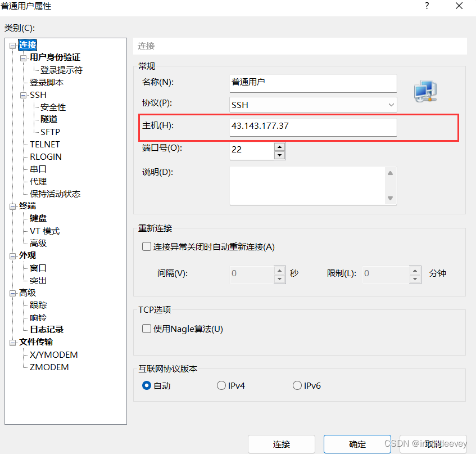Decrease the 间隔 seconds value

point(280,278)
